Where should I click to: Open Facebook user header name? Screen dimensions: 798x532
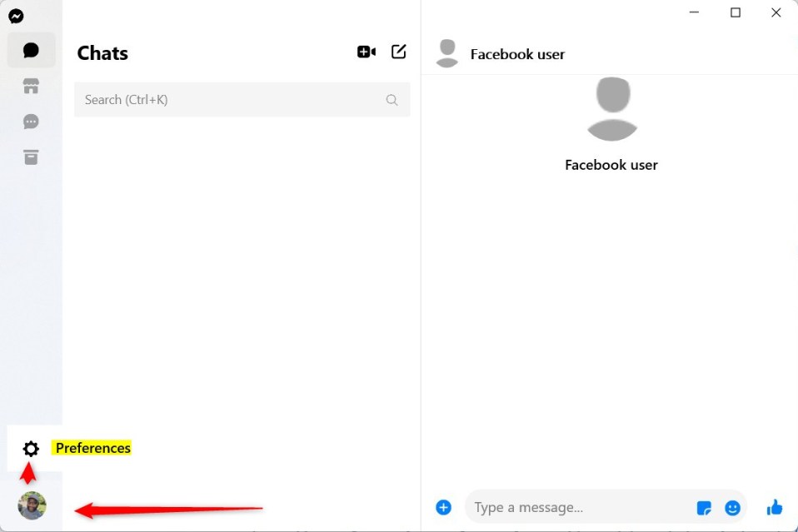pyautogui.click(x=517, y=54)
